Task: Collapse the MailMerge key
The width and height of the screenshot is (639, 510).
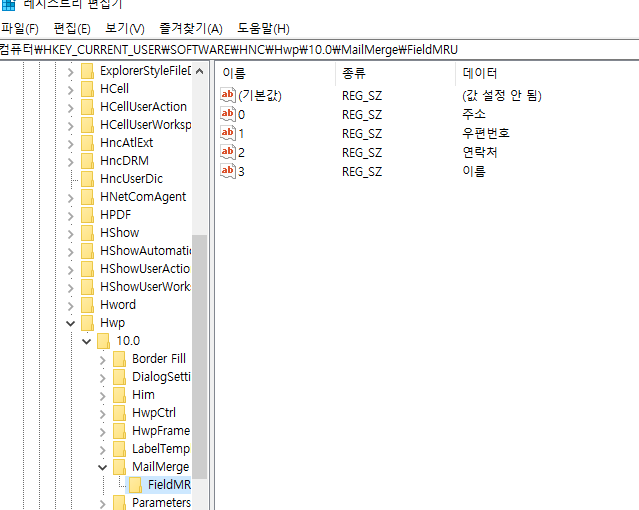Action: pos(102,468)
